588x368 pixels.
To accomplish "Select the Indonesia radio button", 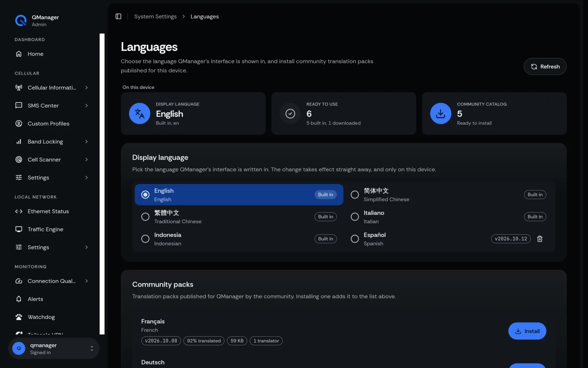I will [x=146, y=239].
